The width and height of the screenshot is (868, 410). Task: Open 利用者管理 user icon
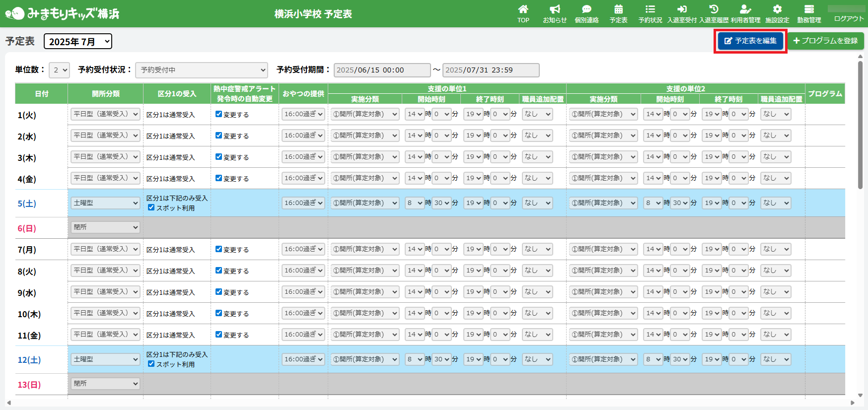745,9
